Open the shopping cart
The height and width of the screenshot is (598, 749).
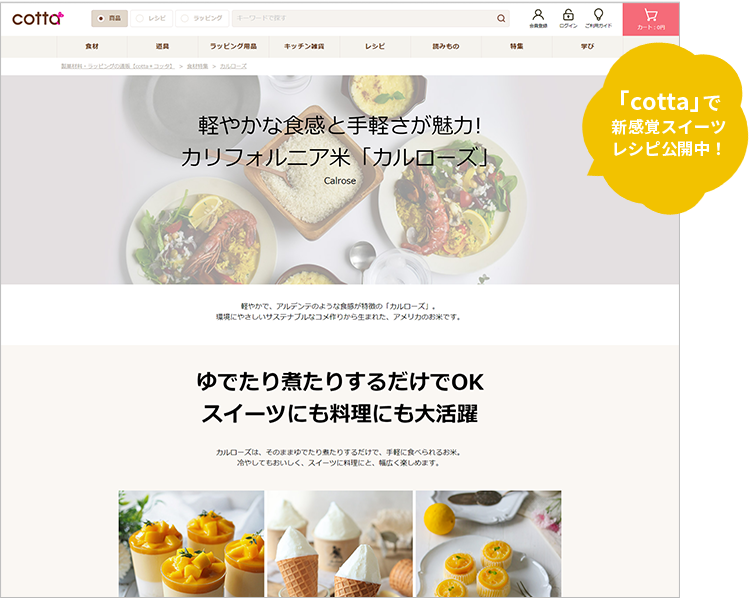tap(651, 19)
